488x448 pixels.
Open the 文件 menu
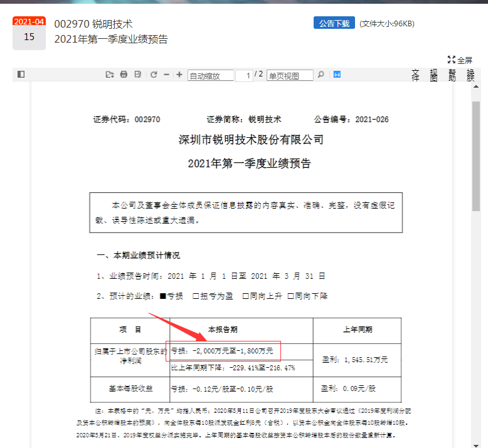pos(415,75)
